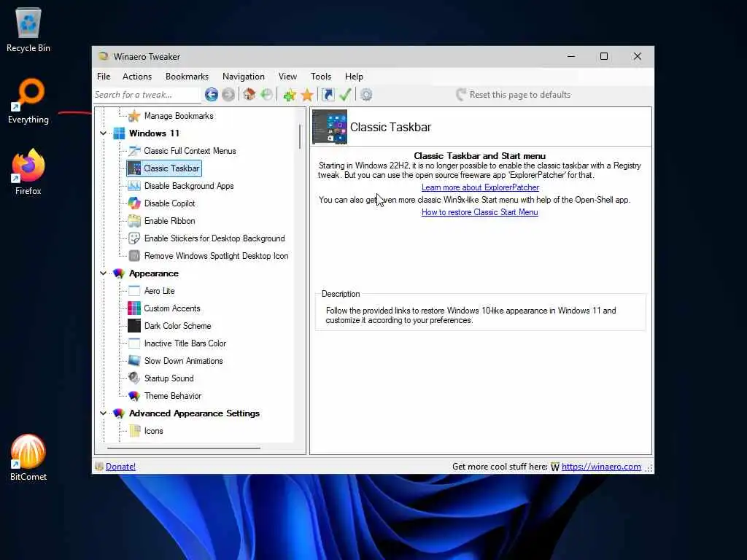The image size is (747, 560).
Task: Click the grey Forward arrow toolbar icon
Action: click(228, 95)
